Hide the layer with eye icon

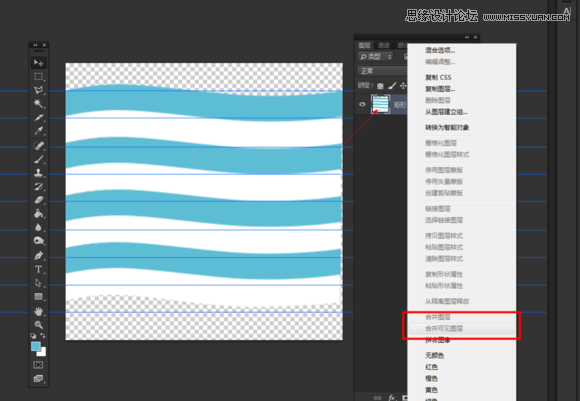(362, 104)
